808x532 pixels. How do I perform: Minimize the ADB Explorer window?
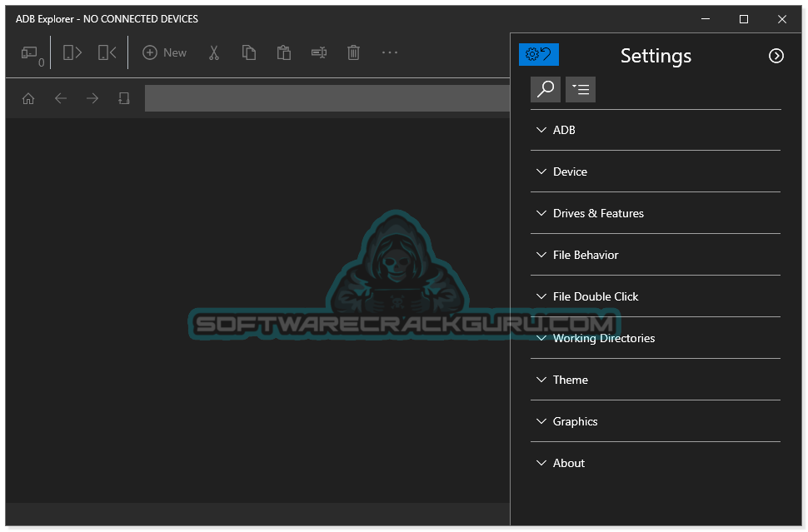click(x=706, y=19)
